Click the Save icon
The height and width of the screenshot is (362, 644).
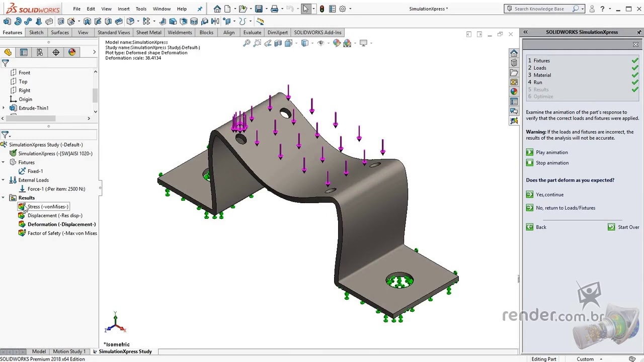click(x=259, y=9)
